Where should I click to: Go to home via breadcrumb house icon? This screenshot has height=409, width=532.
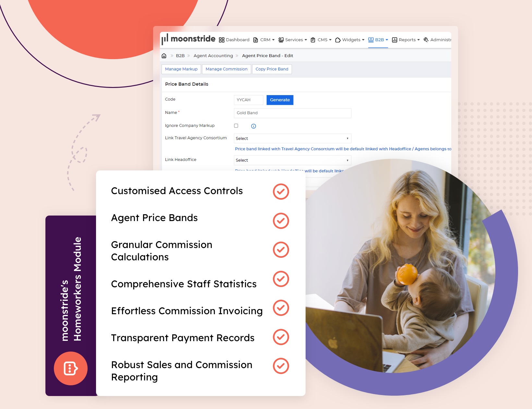coord(164,56)
